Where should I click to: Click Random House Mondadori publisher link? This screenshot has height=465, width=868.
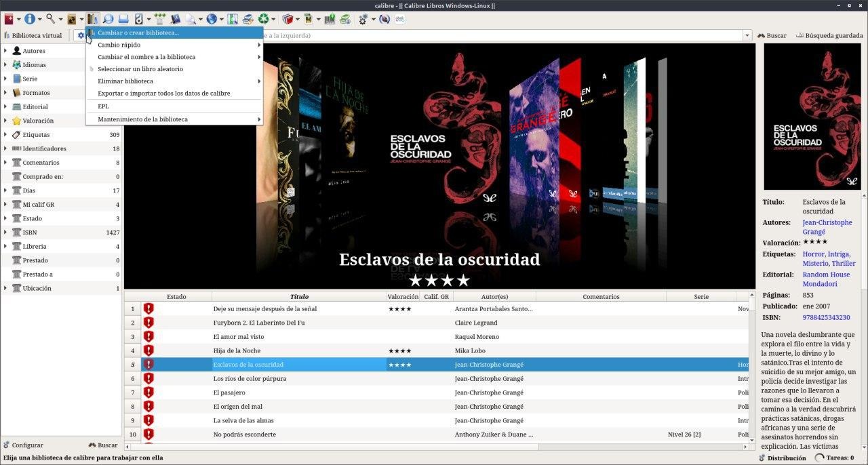[x=826, y=279]
